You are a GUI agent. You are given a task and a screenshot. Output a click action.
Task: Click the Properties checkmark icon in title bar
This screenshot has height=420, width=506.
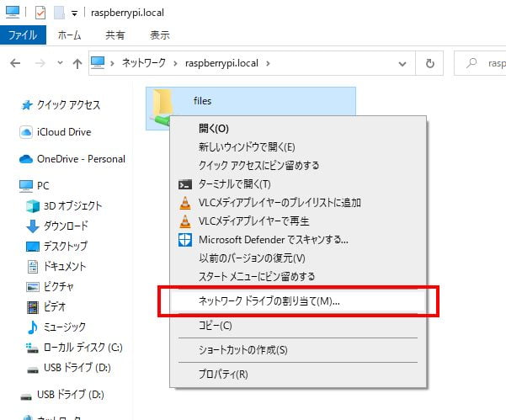click(40, 13)
